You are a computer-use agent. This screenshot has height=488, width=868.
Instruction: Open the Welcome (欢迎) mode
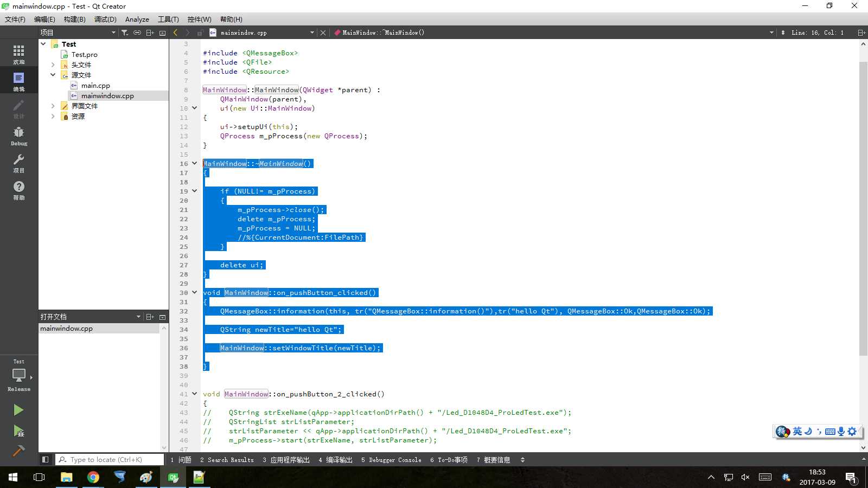[18, 54]
